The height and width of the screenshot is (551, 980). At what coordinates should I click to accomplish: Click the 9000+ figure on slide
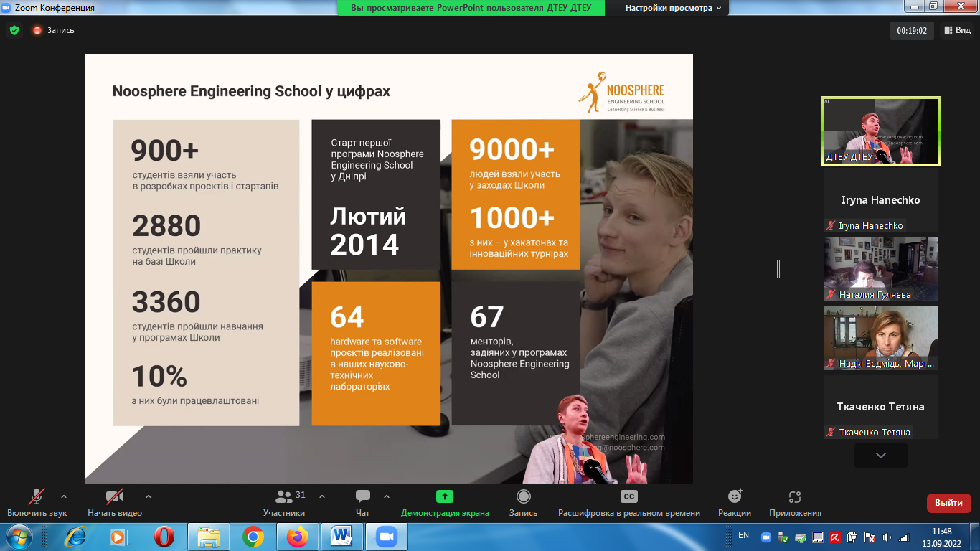point(512,149)
